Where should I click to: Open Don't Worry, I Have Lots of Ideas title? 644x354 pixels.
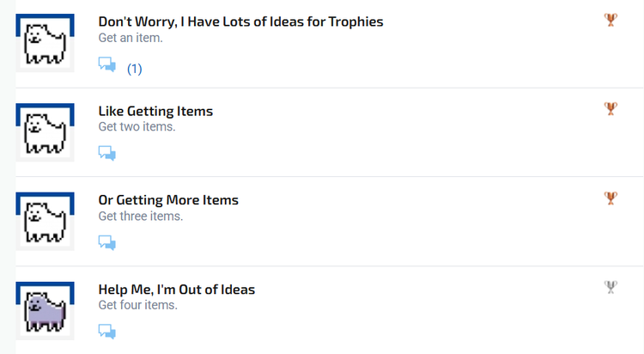click(x=240, y=21)
